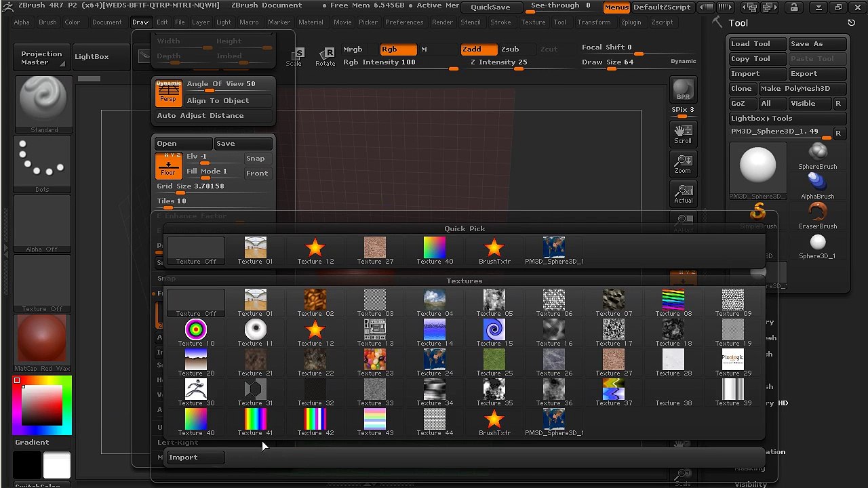
Task: Choose Texture 40 gradient in Quick Pick
Action: (435, 251)
